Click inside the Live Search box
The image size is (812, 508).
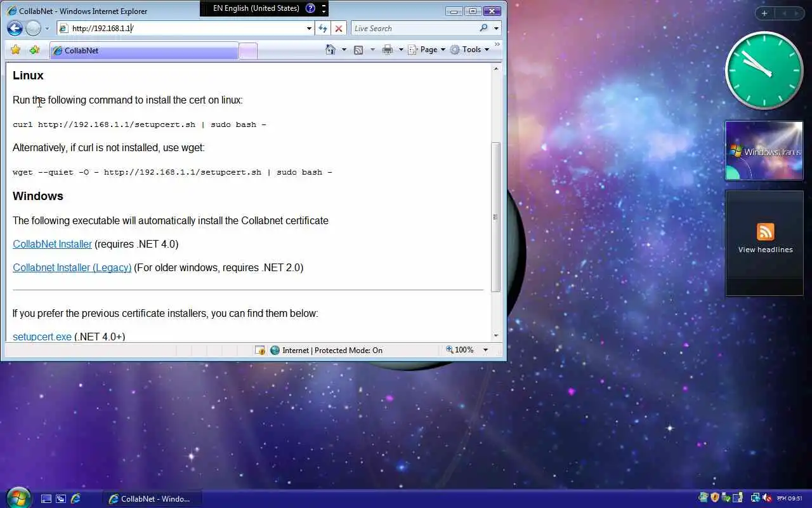(414, 29)
